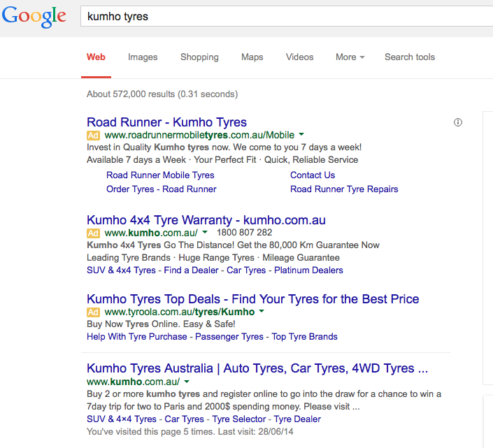Open the Maps tab
Screen dimensions: 493x448
(x=252, y=57)
